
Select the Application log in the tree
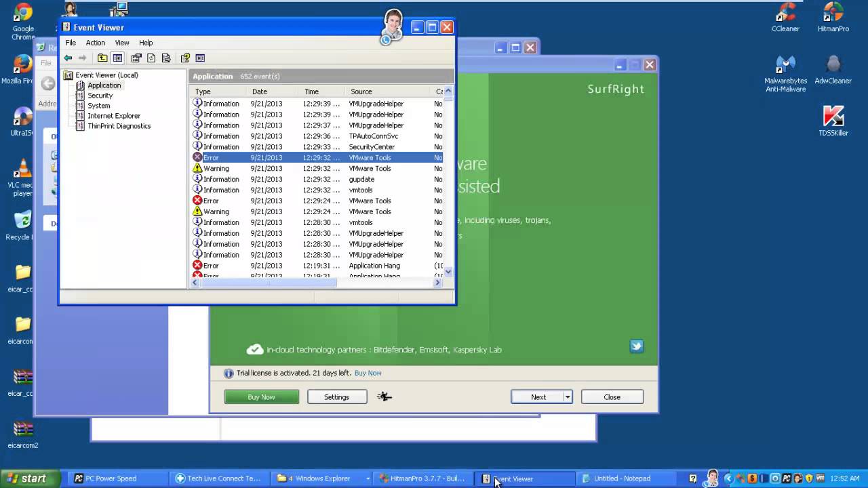point(104,85)
